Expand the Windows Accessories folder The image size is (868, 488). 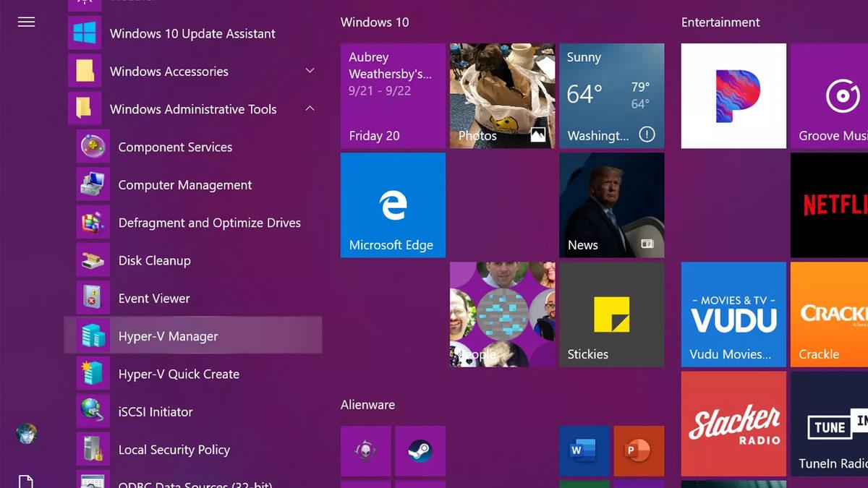[x=310, y=72]
